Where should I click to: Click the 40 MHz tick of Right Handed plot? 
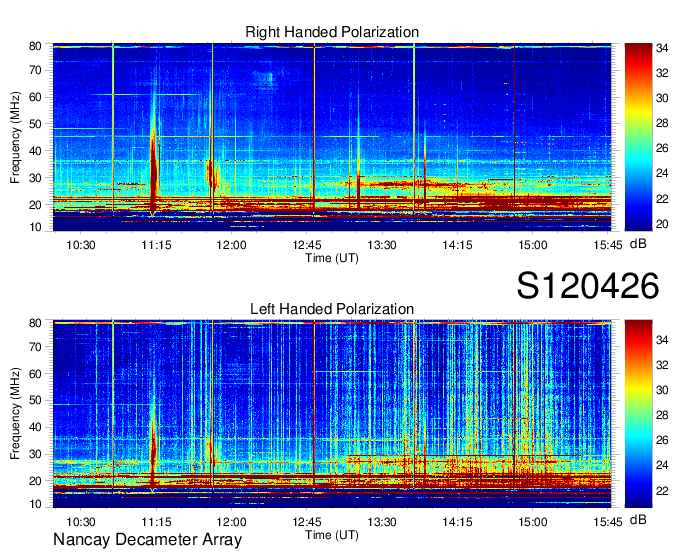[35, 151]
